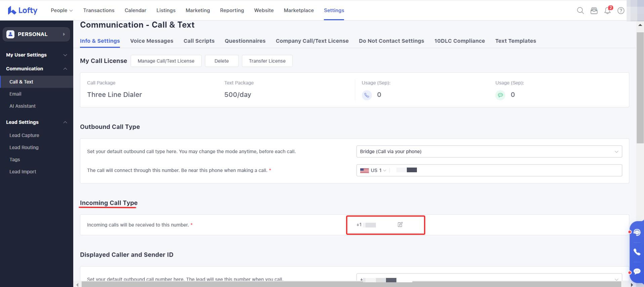Open the floating support chat icon
644x287 pixels.
click(x=637, y=232)
